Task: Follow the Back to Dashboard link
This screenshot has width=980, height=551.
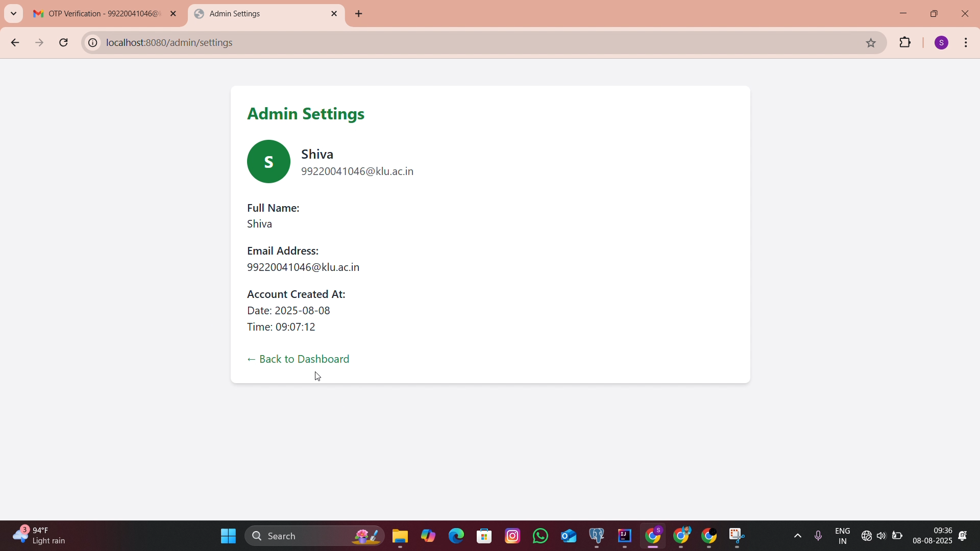Action: [x=299, y=360]
